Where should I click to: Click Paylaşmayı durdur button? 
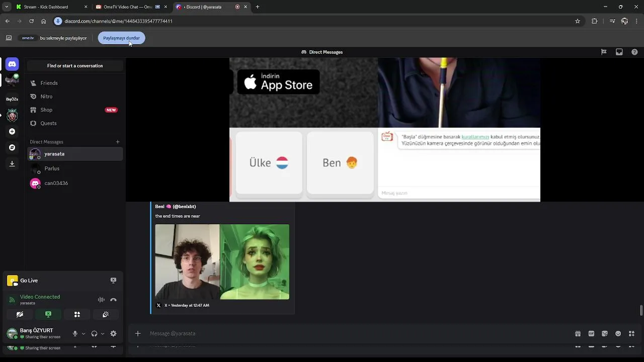pyautogui.click(x=121, y=38)
